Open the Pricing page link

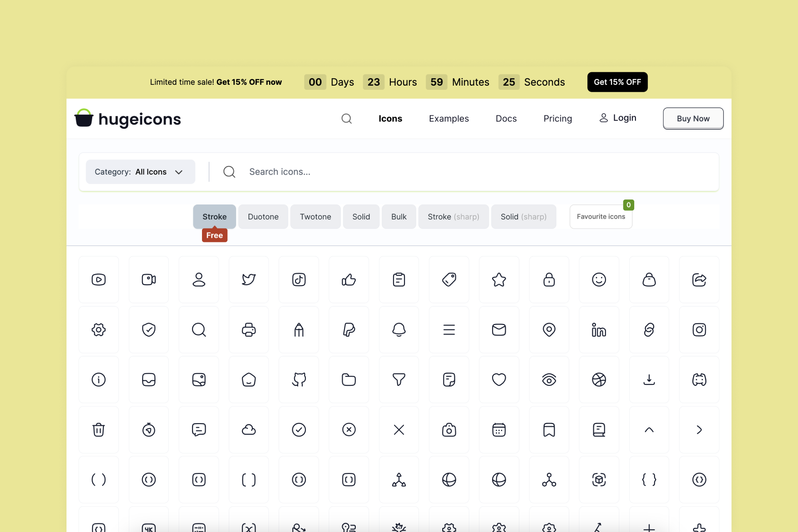pos(557,118)
